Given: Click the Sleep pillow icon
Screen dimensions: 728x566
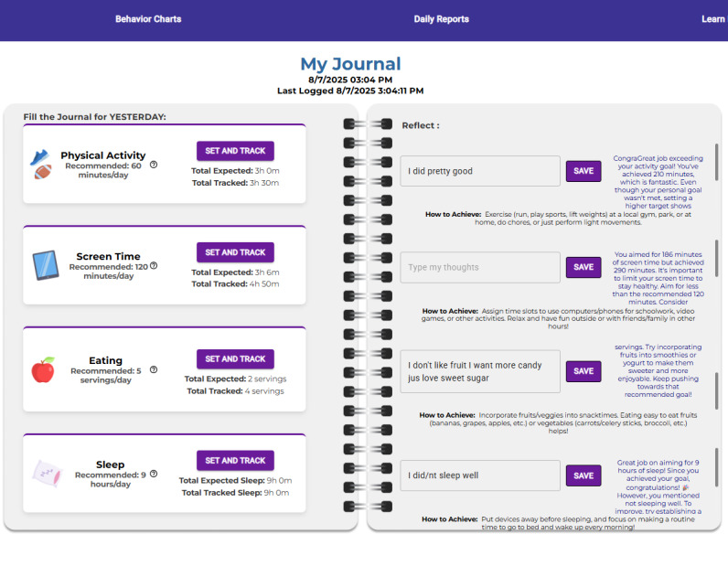Looking at the screenshot, I should pyautogui.click(x=47, y=474).
